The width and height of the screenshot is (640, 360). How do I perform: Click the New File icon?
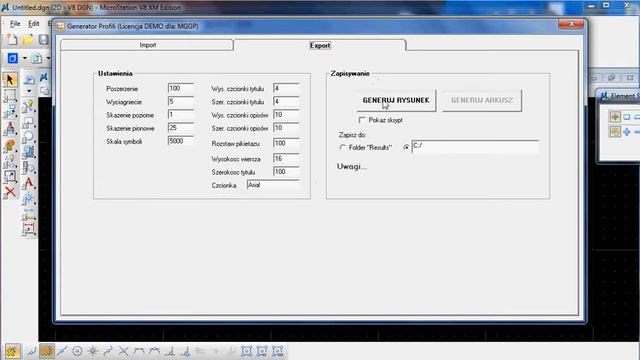click(x=12, y=40)
